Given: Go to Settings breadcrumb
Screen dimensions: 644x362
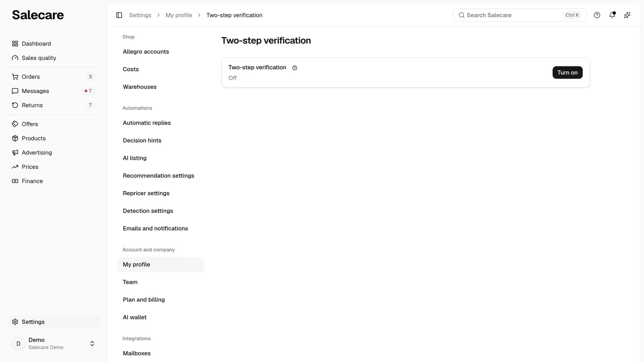Looking at the screenshot, I should [x=140, y=15].
